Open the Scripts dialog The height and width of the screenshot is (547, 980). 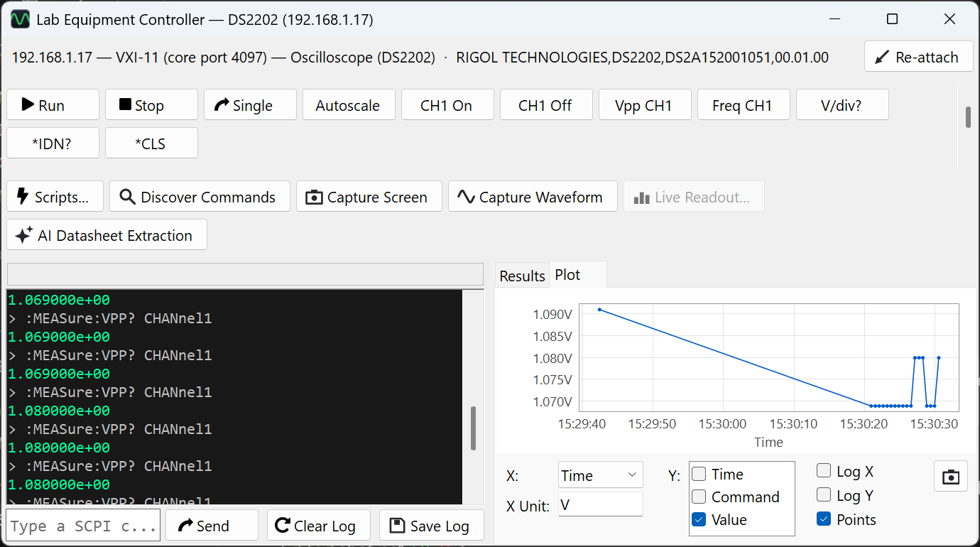click(55, 197)
